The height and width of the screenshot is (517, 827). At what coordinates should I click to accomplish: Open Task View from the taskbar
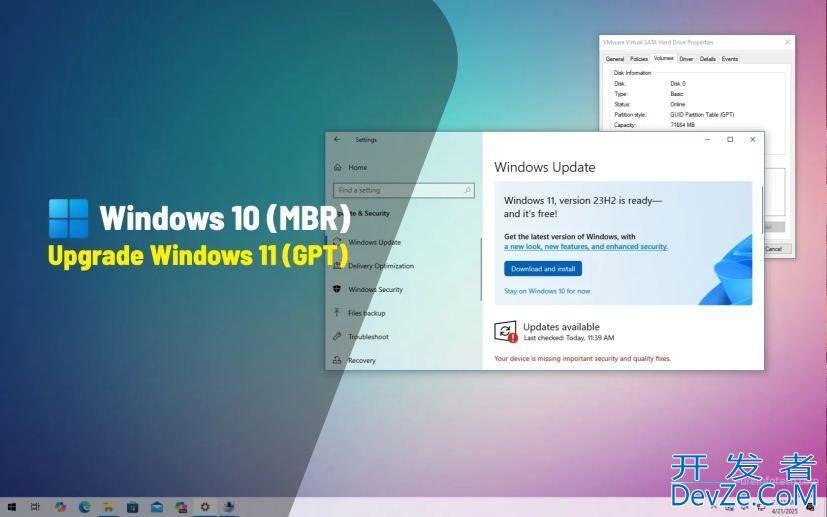(35, 508)
